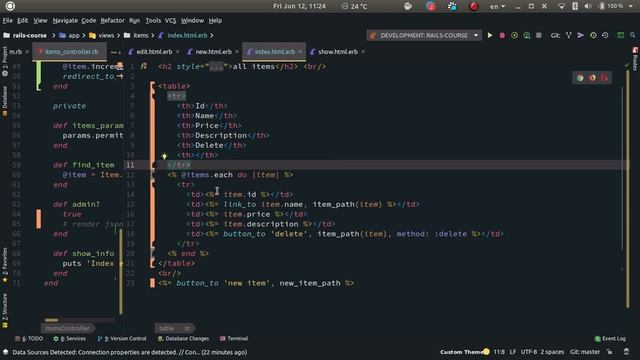
Task: Switch to edit.html.erb tab
Action: (154, 52)
